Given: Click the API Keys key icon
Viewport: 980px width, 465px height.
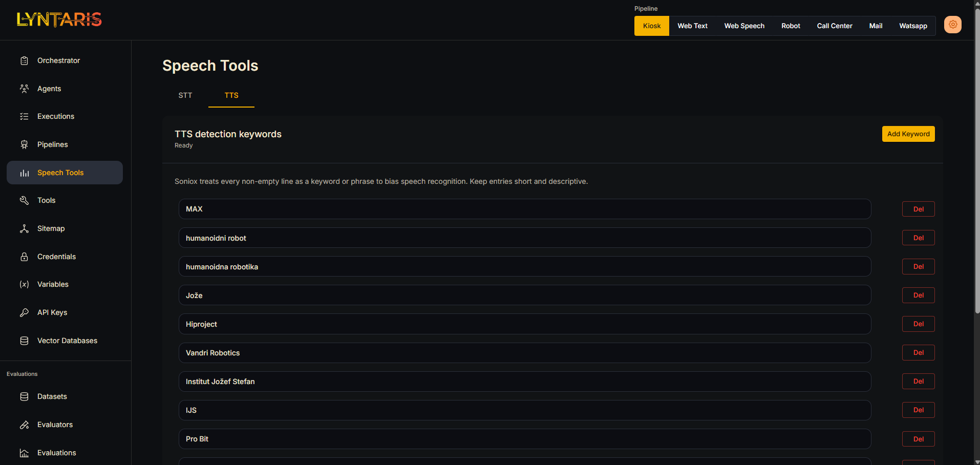Looking at the screenshot, I should tap(24, 312).
